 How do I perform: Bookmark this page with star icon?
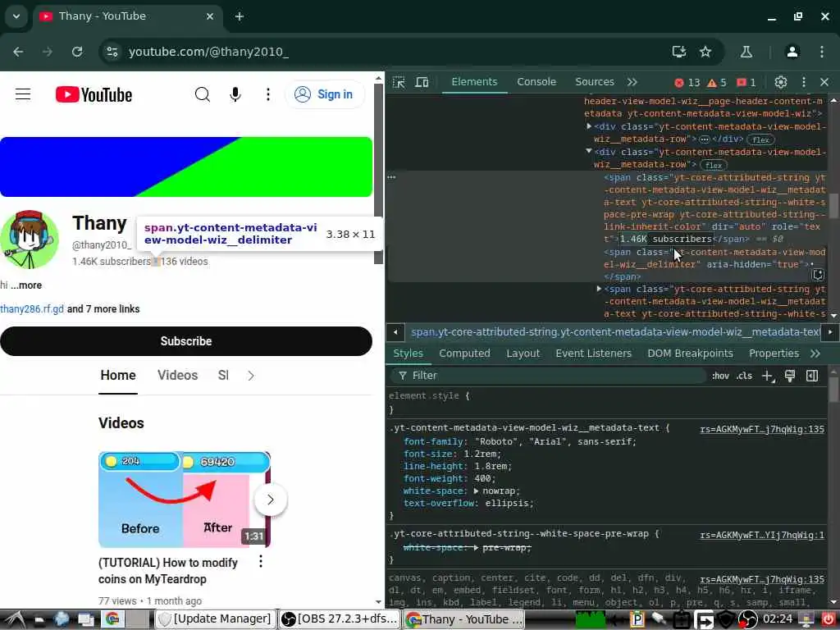click(x=705, y=52)
